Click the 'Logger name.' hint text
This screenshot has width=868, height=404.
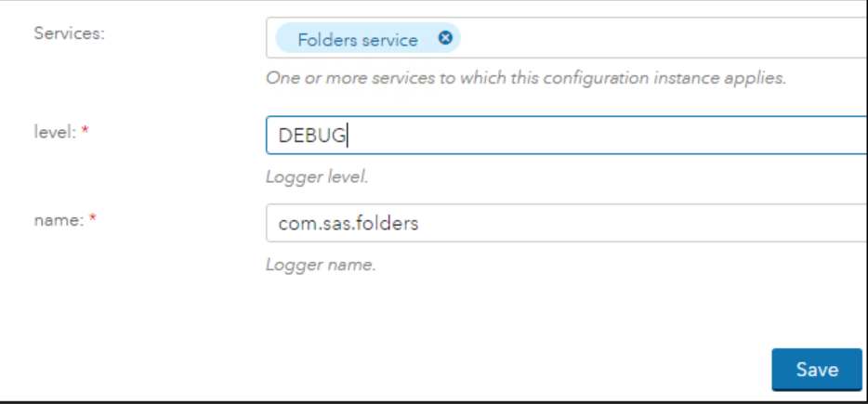(x=321, y=265)
